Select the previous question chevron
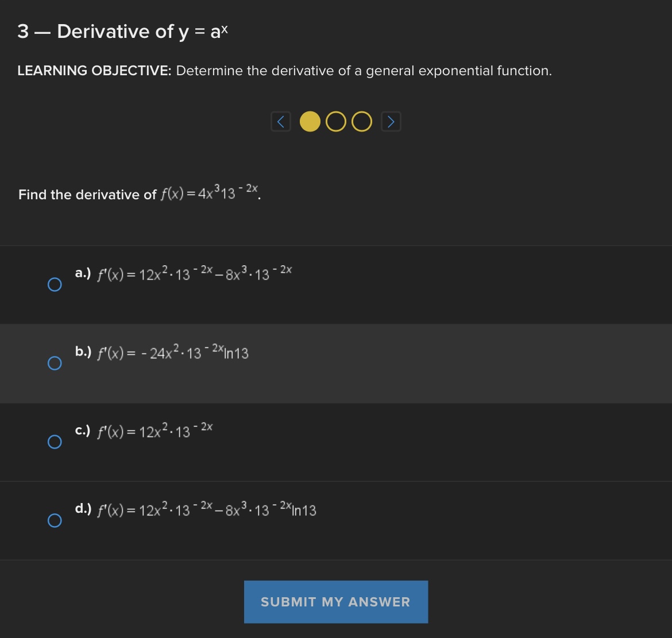 (x=281, y=121)
